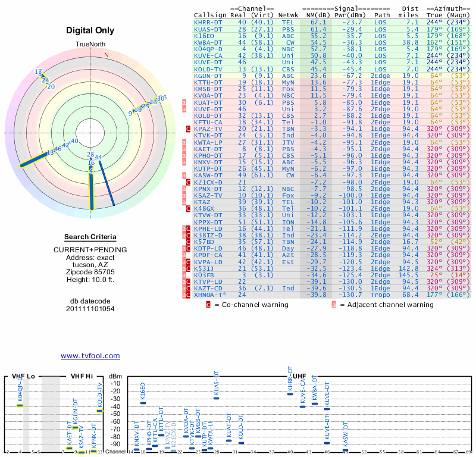Click the K53IJ callsign
This screenshot has width=476, height=457.
(x=204, y=268)
